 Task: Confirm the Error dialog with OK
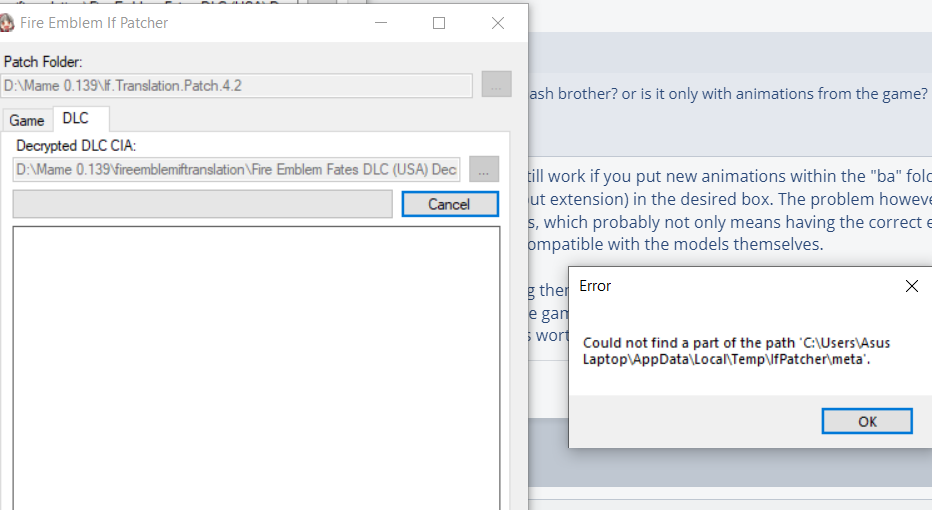(867, 421)
